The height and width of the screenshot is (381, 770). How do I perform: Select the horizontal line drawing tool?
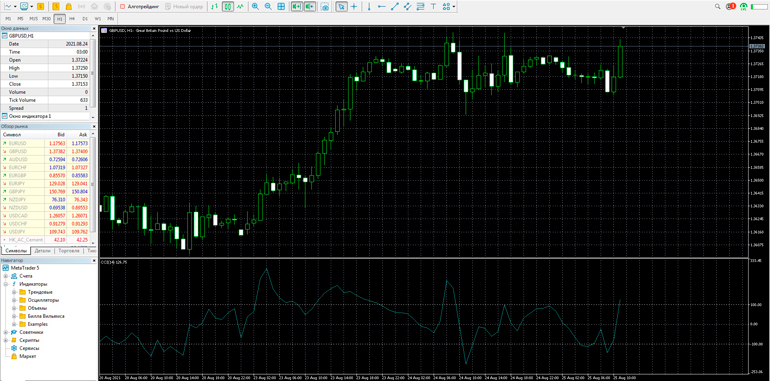click(382, 7)
